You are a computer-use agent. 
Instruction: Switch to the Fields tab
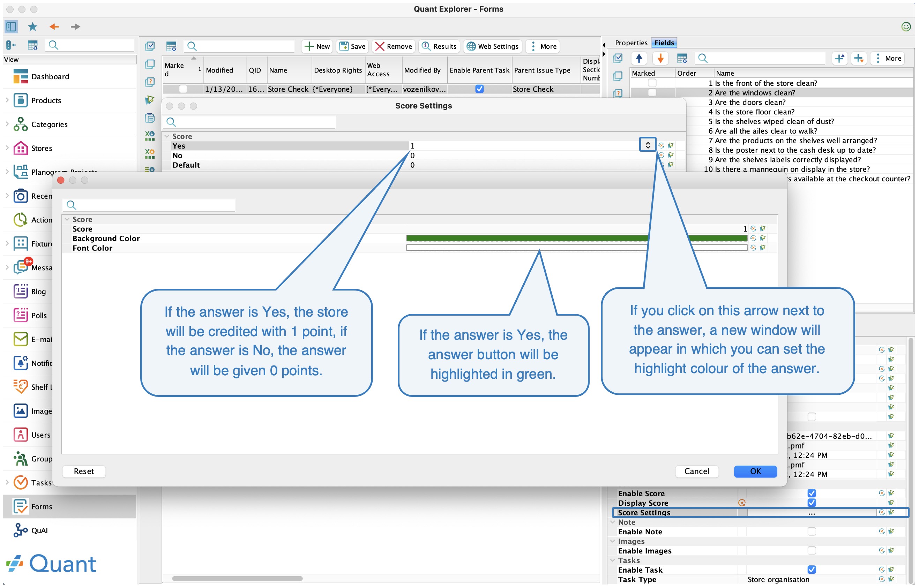click(664, 43)
